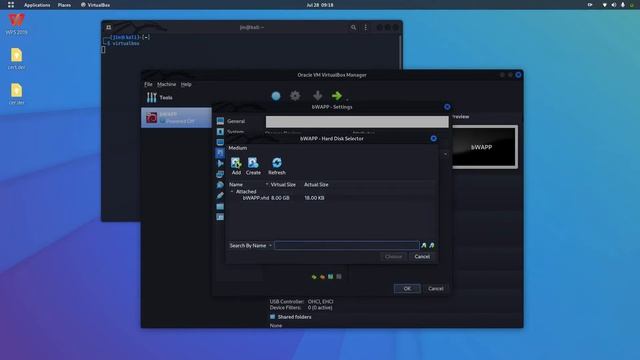Open User Interface icon in Settings sidebar
640x360 pixels.
[x=220, y=217]
